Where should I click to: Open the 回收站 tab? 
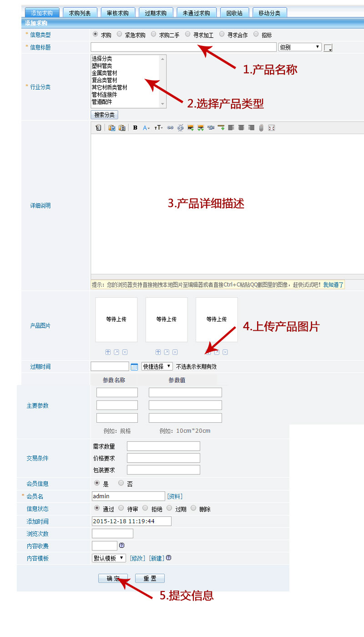[x=234, y=13]
